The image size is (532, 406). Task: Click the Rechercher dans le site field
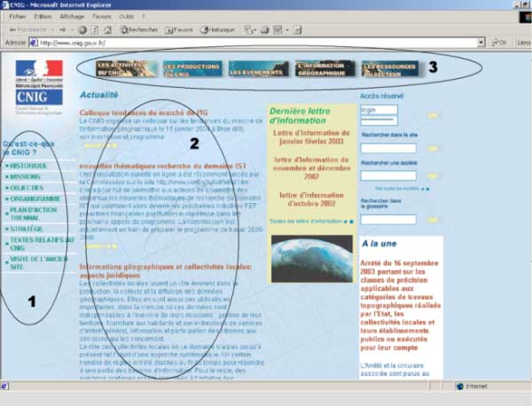pos(388,148)
